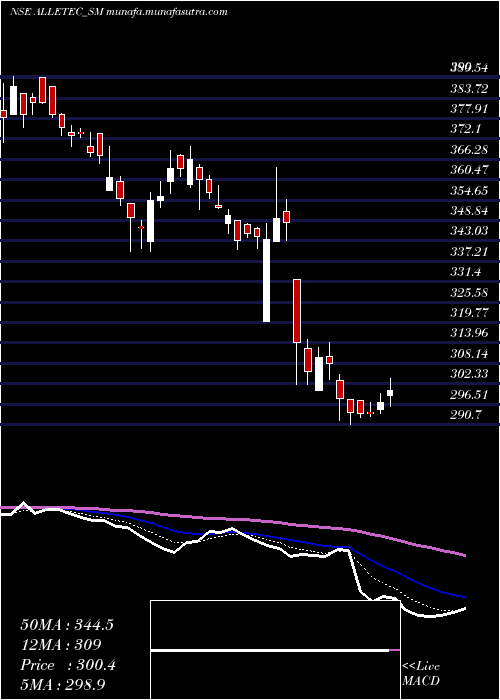Click the tall white candle dropping to 319
The height and width of the screenshot is (700, 500).
point(267,280)
